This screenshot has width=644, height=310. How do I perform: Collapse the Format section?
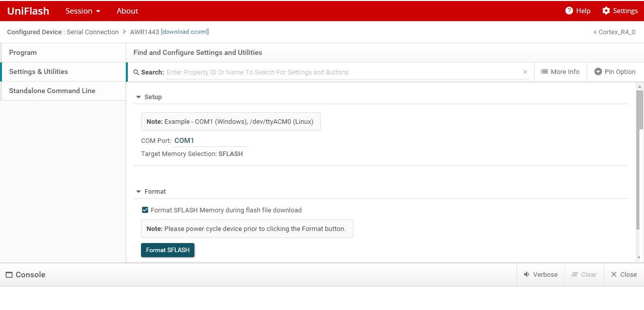(138, 192)
